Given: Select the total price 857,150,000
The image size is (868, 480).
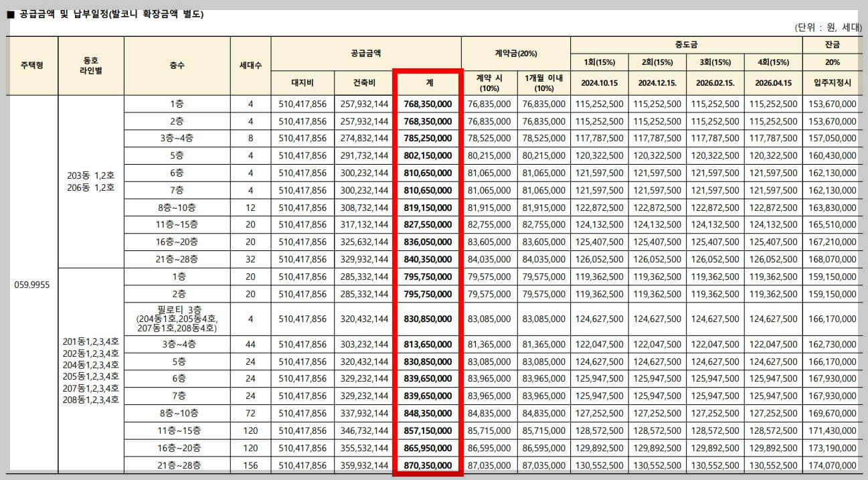Looking at the screenshot, I should (x=428, y=430).
